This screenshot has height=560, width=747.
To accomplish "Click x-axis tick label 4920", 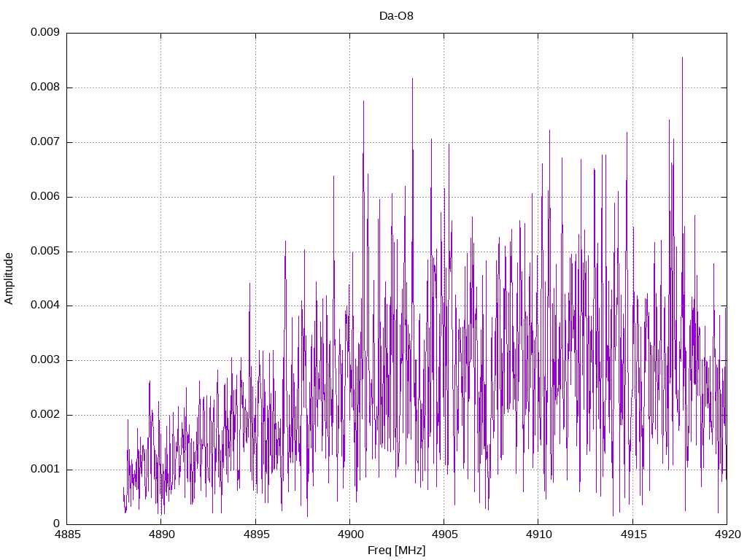I will point(727,534).
